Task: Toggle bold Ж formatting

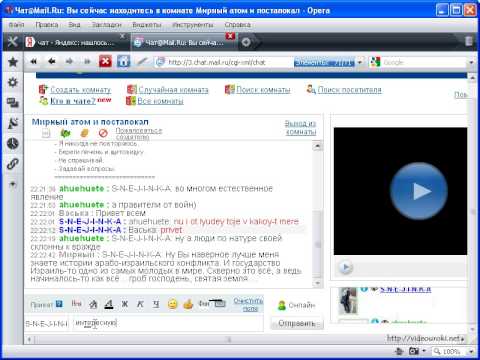Action: pos(125,304)
